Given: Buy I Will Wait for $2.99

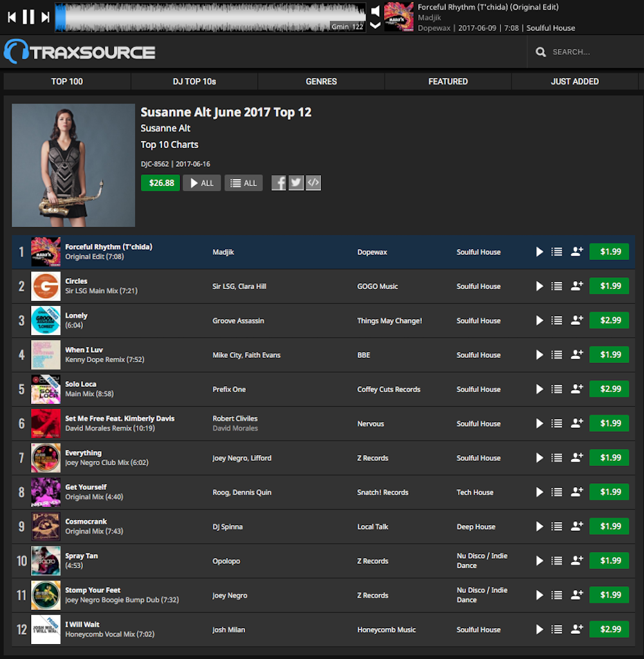Looking at the screenshot, I should 609,629.
